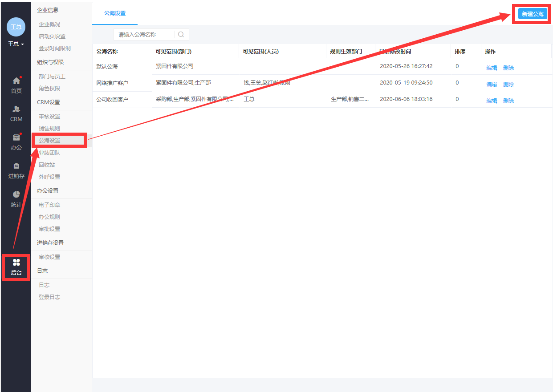
Task: Select the 默认公海 name cell
Action: pyautogui.click(x=107, y=66)
